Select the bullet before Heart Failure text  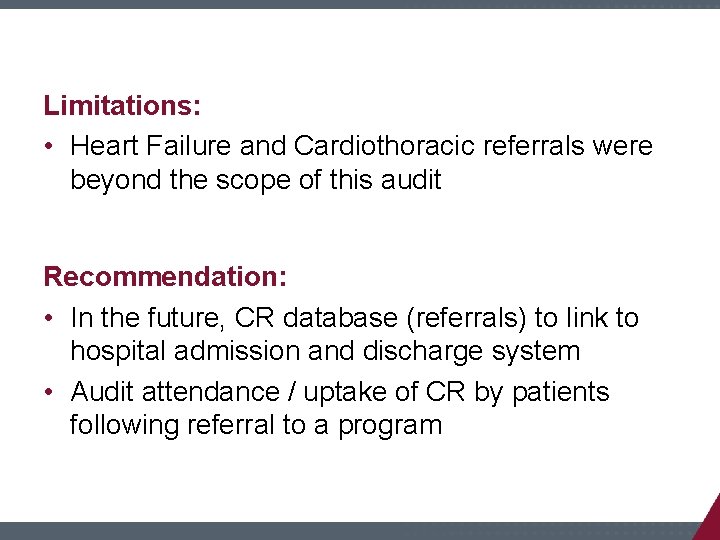[49, 146]
